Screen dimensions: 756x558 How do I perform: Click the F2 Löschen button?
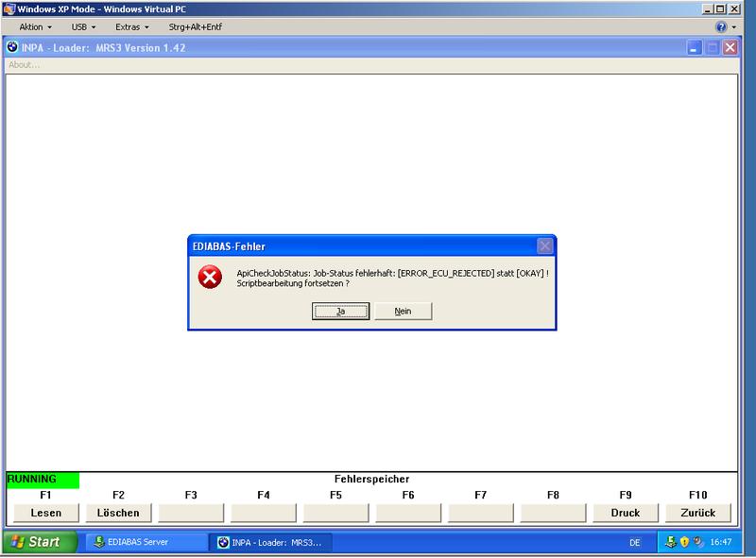(118, 513)
